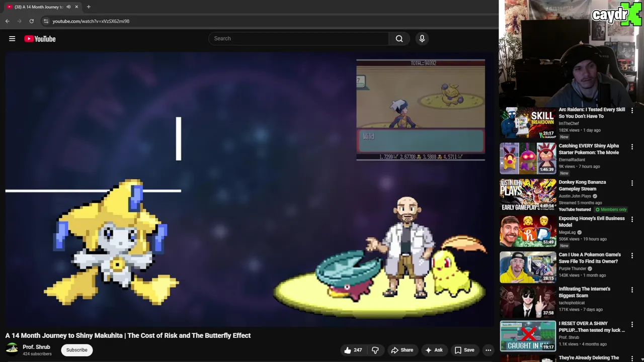Click the 'Members only' badge
Image resolution: width=644 pixels, height=362 pixels.
[x=611, y=209]
